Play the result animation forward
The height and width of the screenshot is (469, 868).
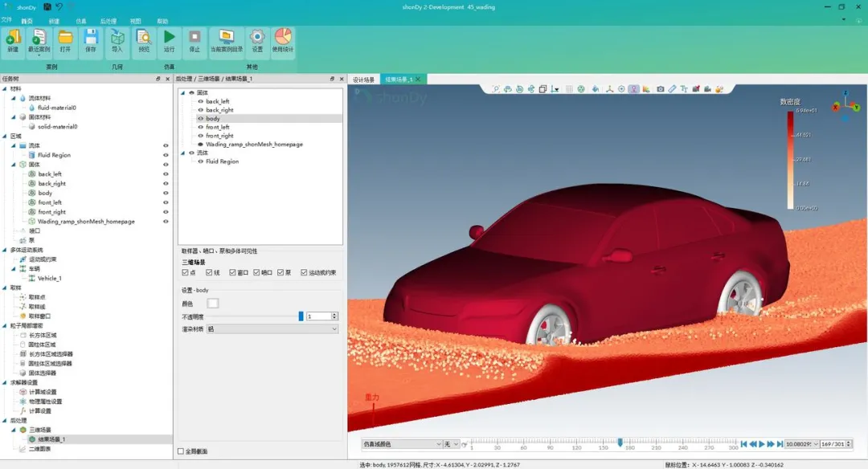[x=762, y=444]
